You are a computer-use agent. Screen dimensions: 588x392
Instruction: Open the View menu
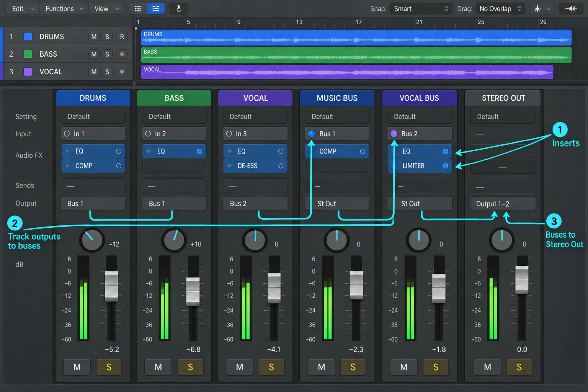tap(106, 8)
